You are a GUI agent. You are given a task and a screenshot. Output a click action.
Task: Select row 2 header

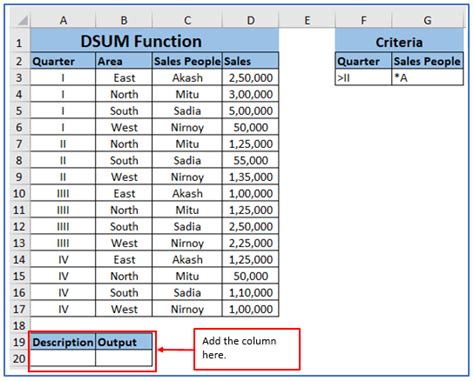[x=19, y=61]
